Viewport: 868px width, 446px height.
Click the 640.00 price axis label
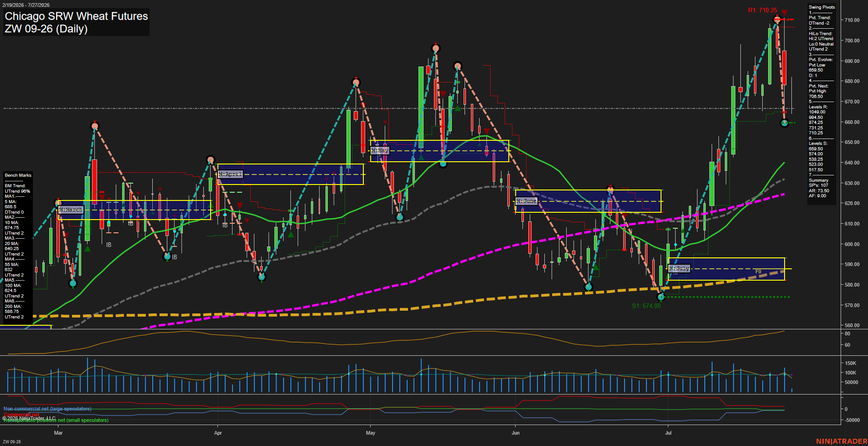(852, 163)
